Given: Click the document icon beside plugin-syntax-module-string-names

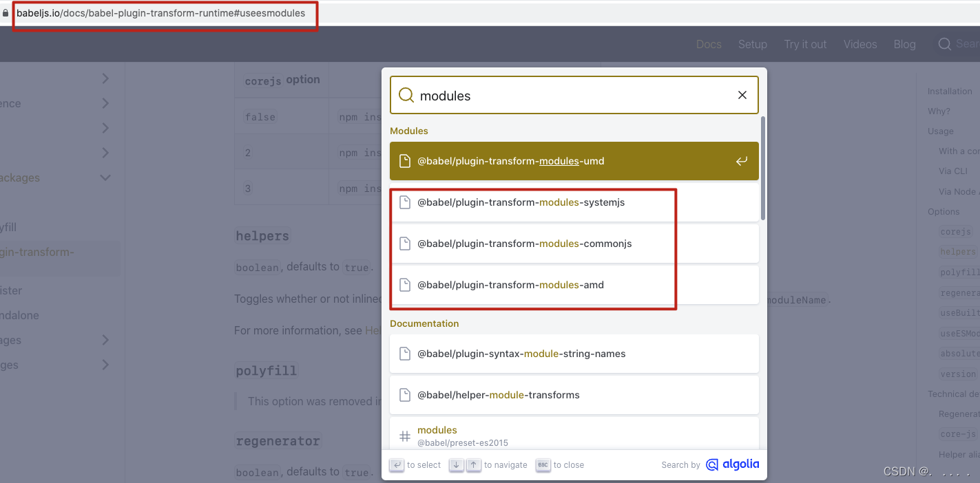Looking at the screenshot, I should click(x=405, y=354).
